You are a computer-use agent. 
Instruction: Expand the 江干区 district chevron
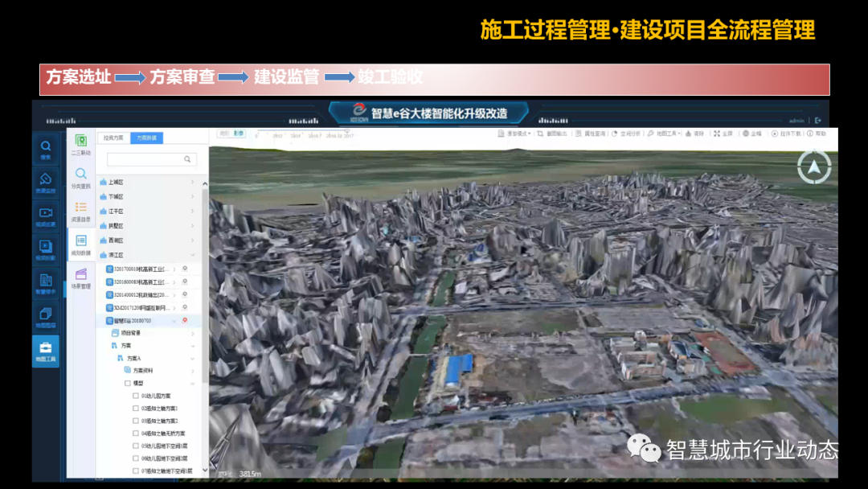point(193,211)
